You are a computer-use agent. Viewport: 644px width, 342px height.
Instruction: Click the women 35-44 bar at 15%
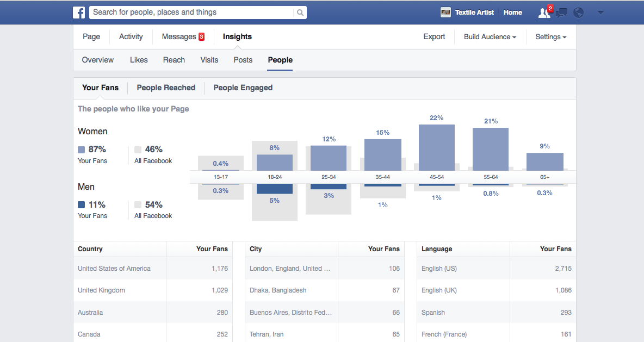tap(383, 155)
